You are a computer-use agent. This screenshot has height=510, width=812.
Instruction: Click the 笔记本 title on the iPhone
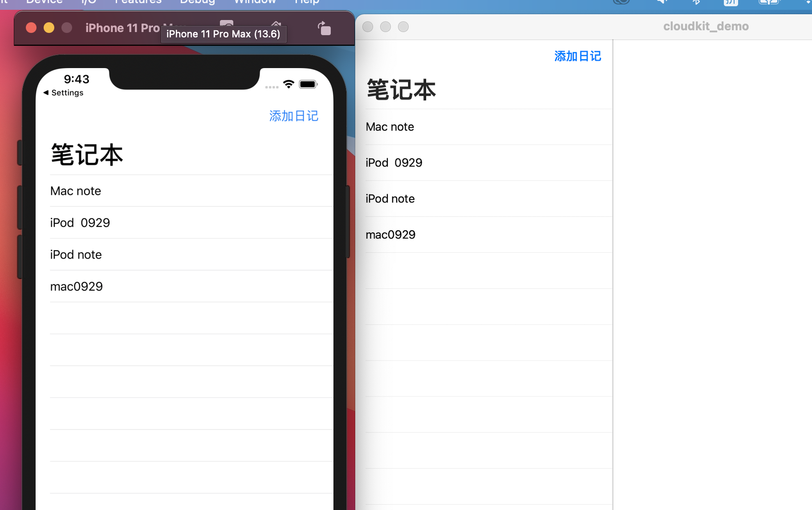coord(87,155)
